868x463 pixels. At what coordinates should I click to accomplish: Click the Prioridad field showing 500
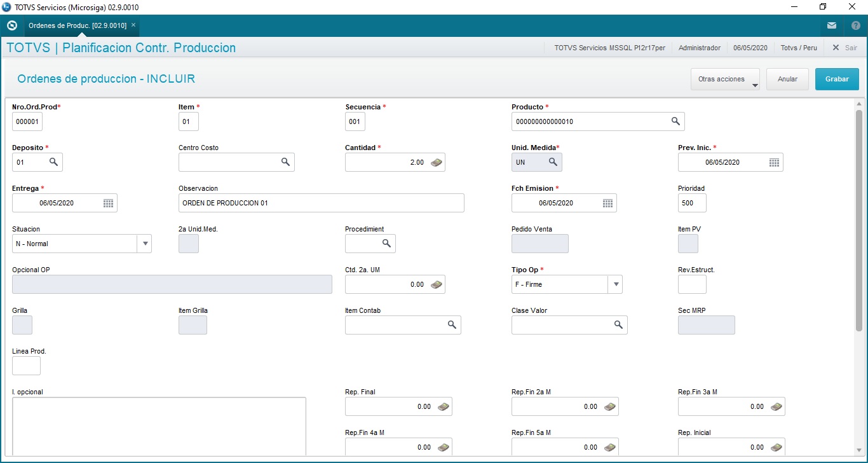[x=692, y=203]
